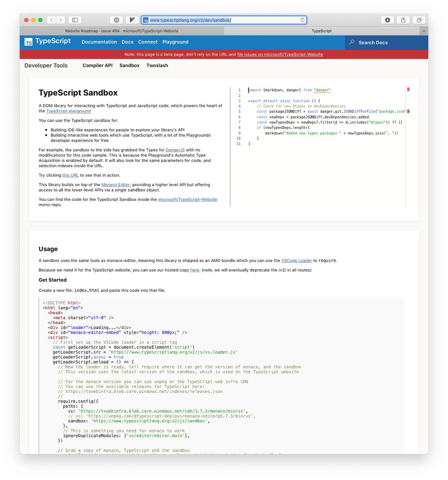
Task: Follow the 'file issues on microsoft/TypeScript-Website' banner link
Action: click(x=280, y=54)
